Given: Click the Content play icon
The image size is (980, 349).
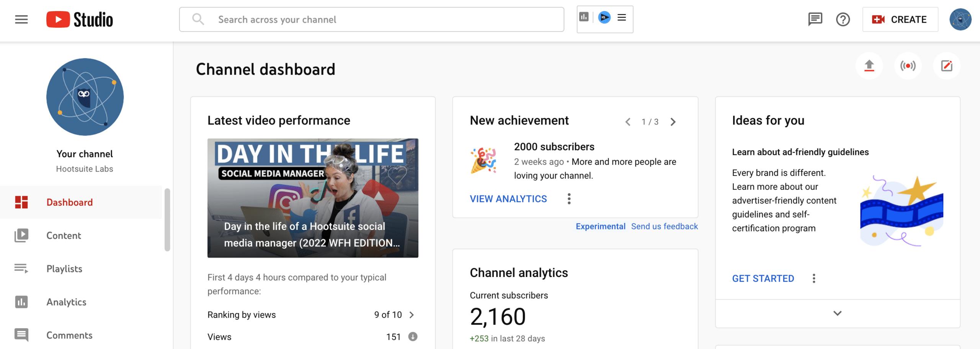Looking at the screenshot, I should 21,236.
